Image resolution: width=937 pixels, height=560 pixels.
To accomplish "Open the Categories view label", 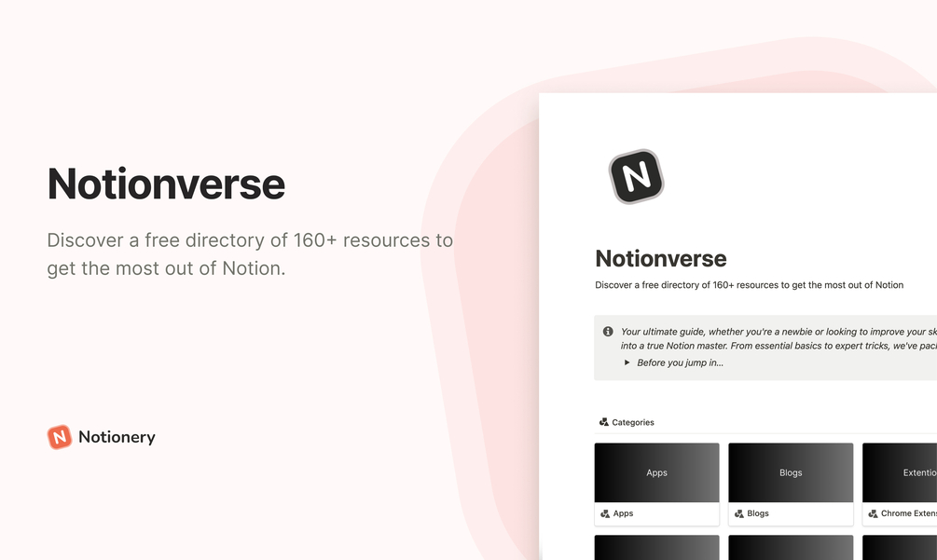I will coord(633,422).
